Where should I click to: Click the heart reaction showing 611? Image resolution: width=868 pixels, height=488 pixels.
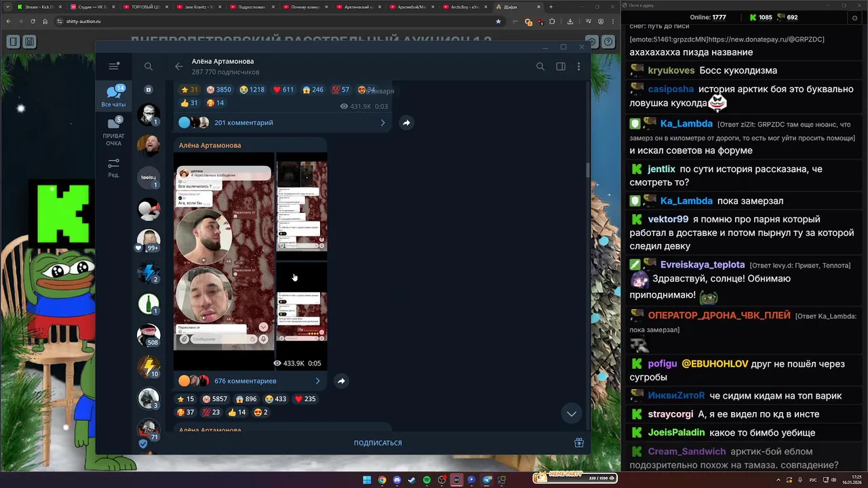coord(283,89)
